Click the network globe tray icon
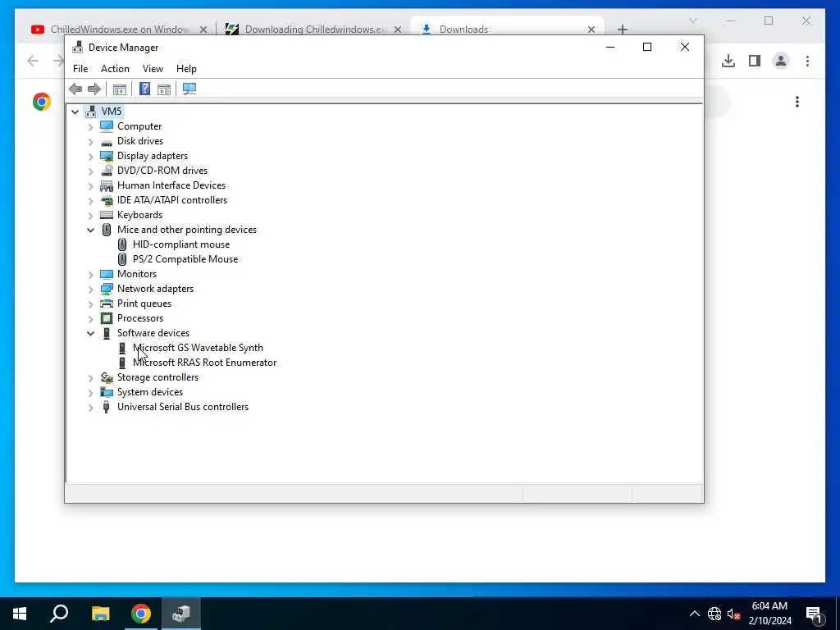The height and width of the screenshot is (630, 840). point(714,614)
